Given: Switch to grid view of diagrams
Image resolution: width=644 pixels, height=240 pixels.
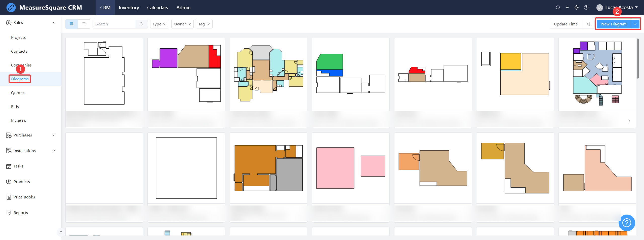Looking at the screenshot, I should pos(72,24).
